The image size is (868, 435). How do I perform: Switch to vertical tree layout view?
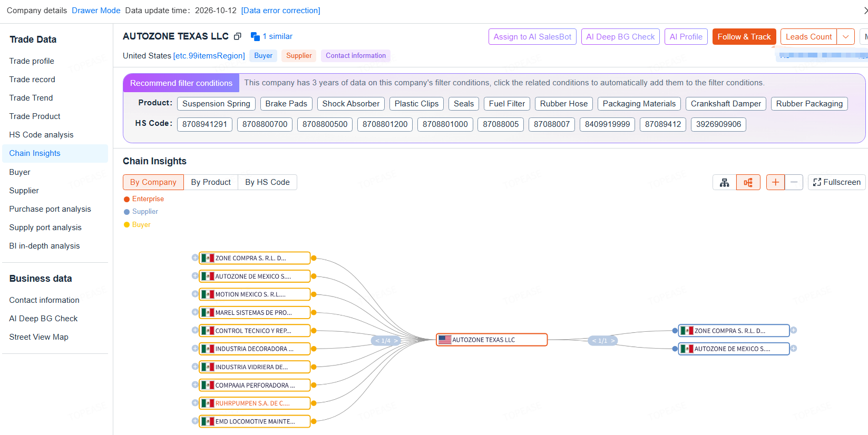[x=725, y=182]
